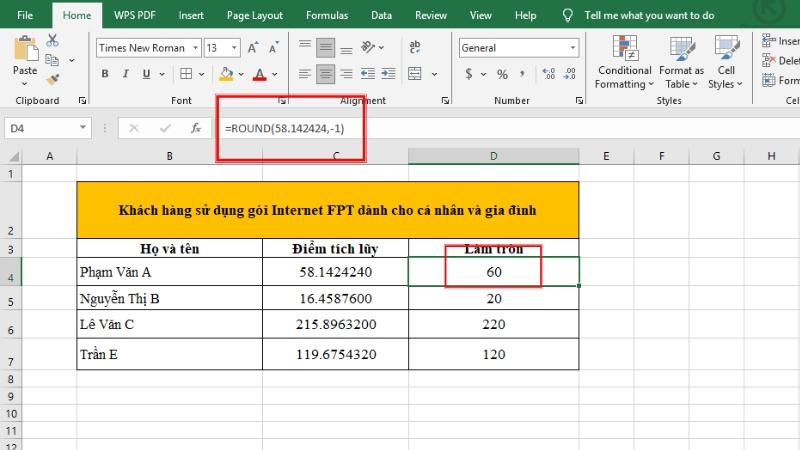Select column E header
The height and width of the screenshot is (450, 800).
tap(606, 156)
